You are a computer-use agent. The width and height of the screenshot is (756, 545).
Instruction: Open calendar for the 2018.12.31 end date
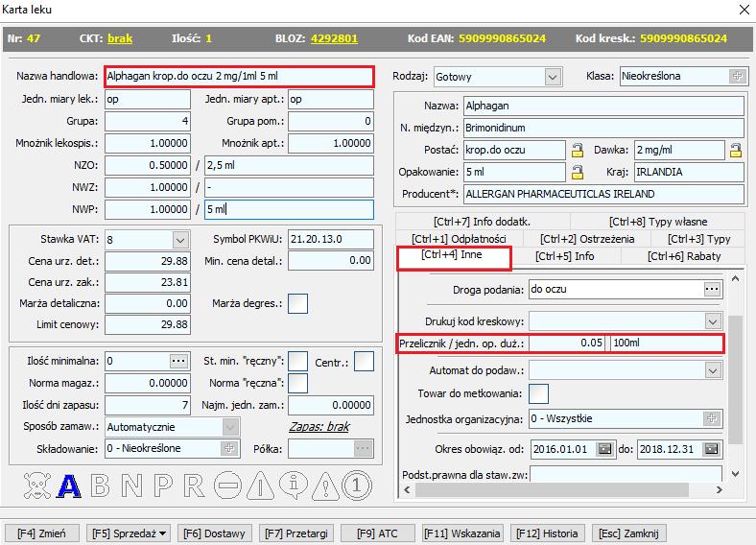pos(711,449)
